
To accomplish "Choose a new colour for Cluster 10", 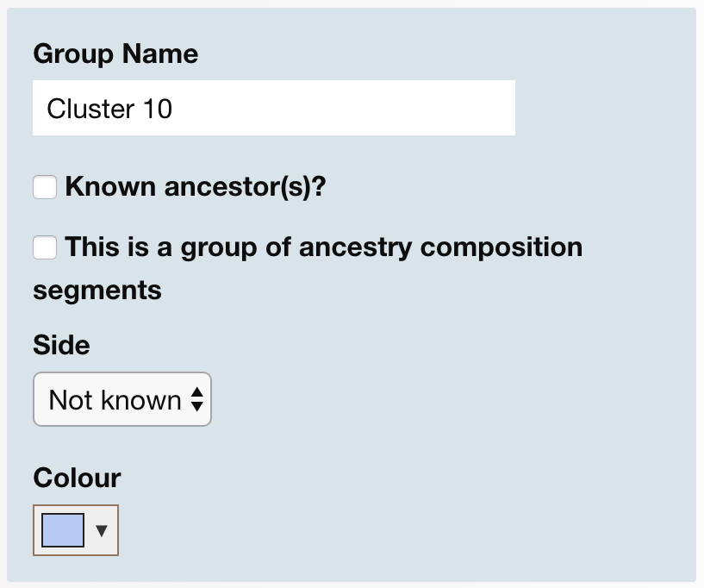I will point(75,530).
